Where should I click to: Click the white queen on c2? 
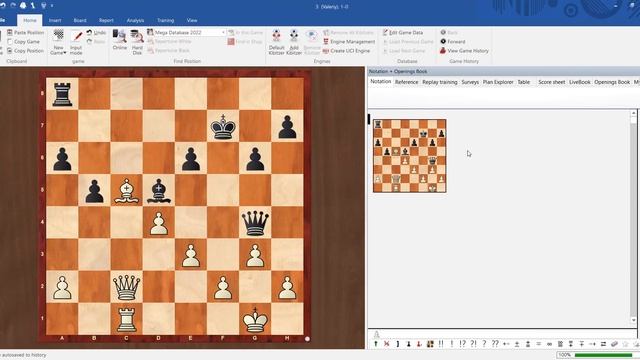(x=127, y=287)
